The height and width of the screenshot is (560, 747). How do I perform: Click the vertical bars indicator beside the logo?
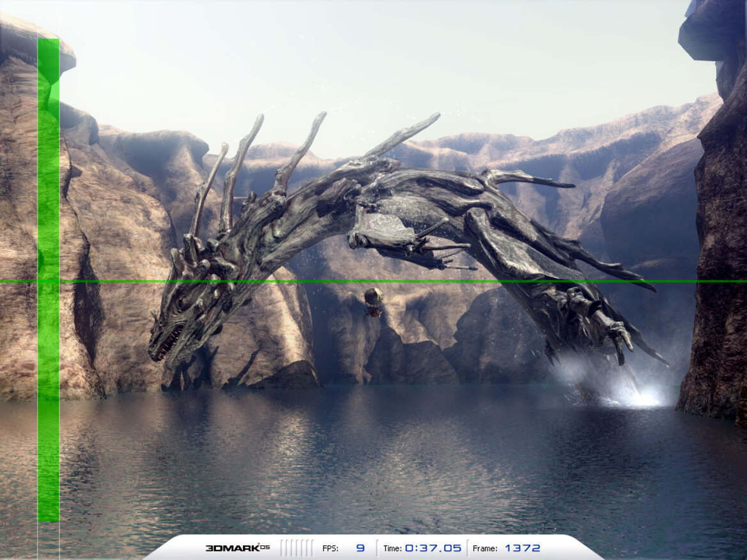[x=296, y=548]
